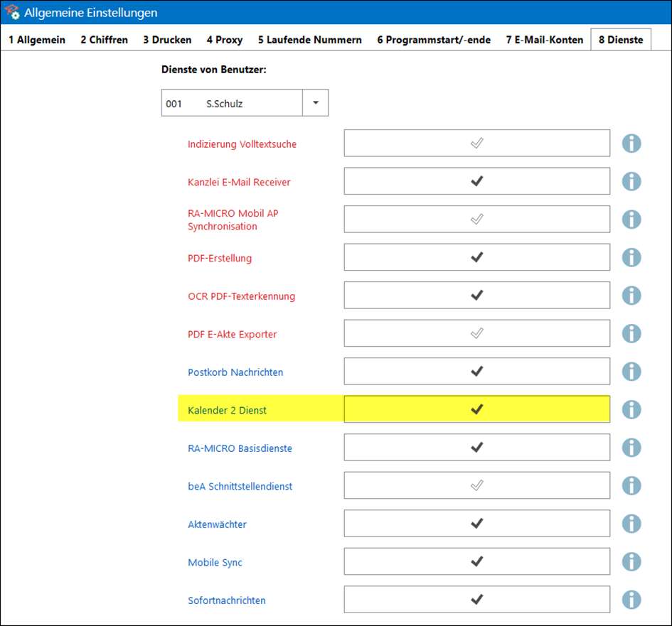Toggle PDF-Erstellung service checkbox
Screen dimensions: 672x626
click(477, 257)
